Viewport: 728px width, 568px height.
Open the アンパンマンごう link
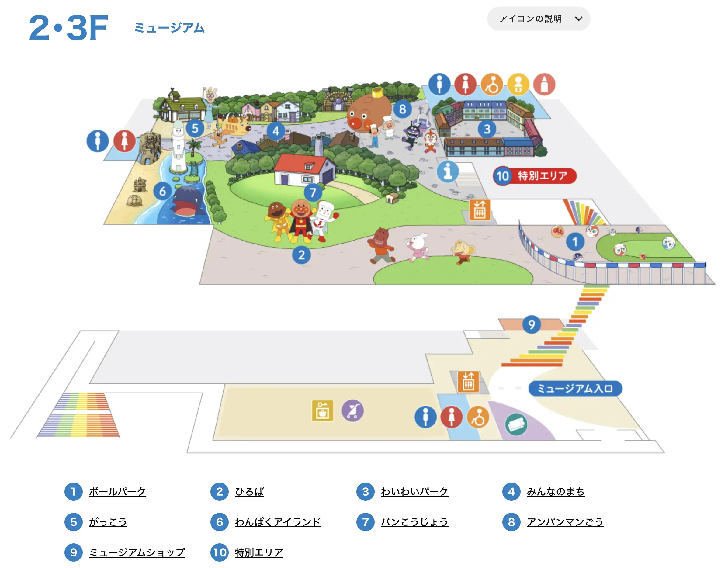coord(565,522)
